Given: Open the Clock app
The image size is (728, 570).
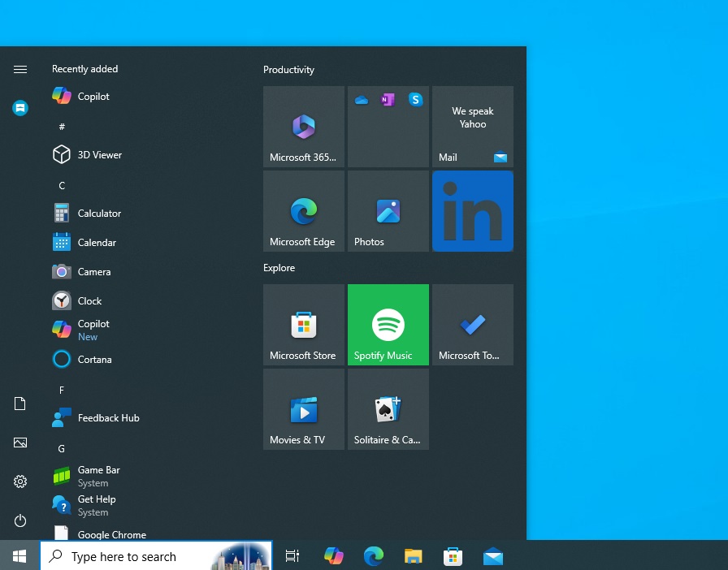Looking at the screenshot, I should [88, 300].
